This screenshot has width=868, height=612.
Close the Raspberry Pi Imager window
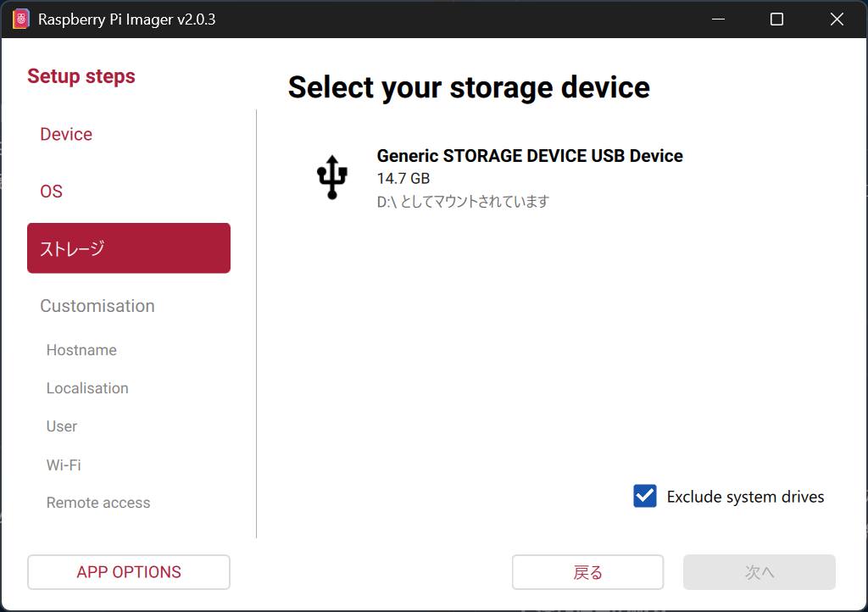[x=837, y=19]
